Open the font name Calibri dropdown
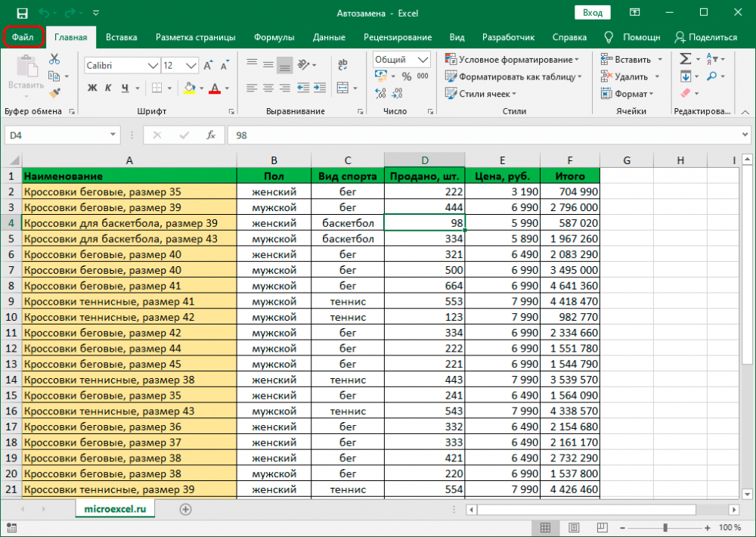 coord(153,66)
